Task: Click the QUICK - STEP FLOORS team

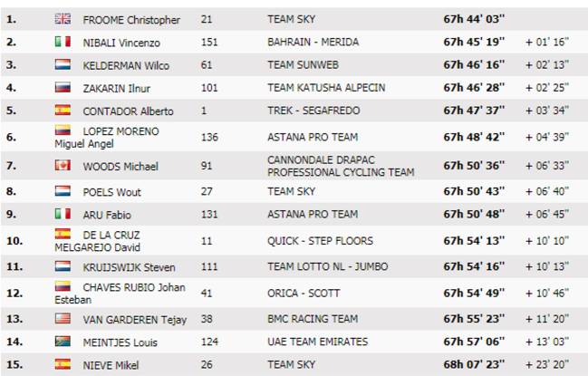Action: [320, 241]
